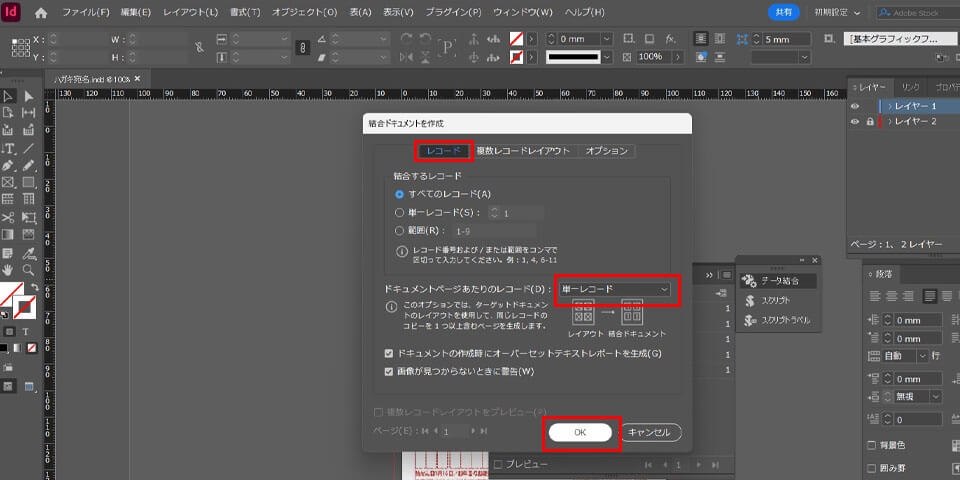
Task: Choose the 範囲 radio button
Action: pos(400,230)
